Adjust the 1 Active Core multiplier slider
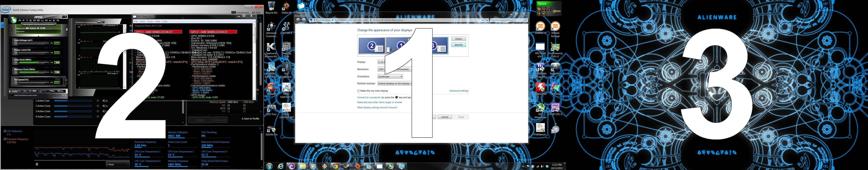This screenshot has height=170, width=868. [73, 101]
